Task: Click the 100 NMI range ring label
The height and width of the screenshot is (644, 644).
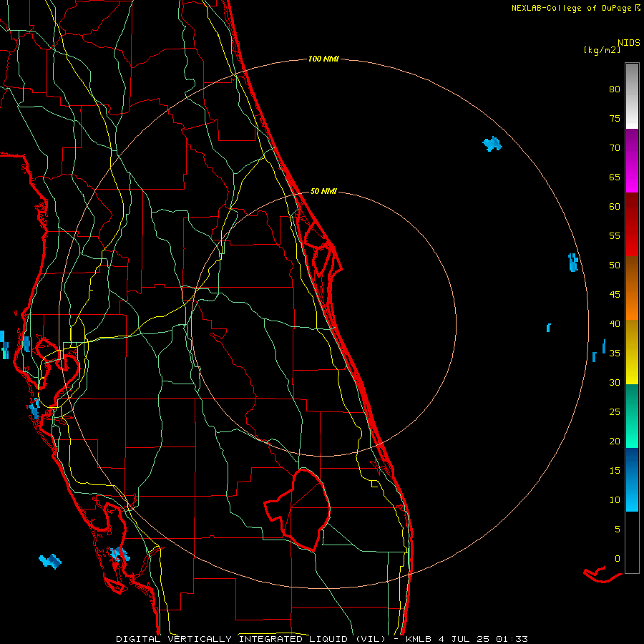Action: [323, 59]
